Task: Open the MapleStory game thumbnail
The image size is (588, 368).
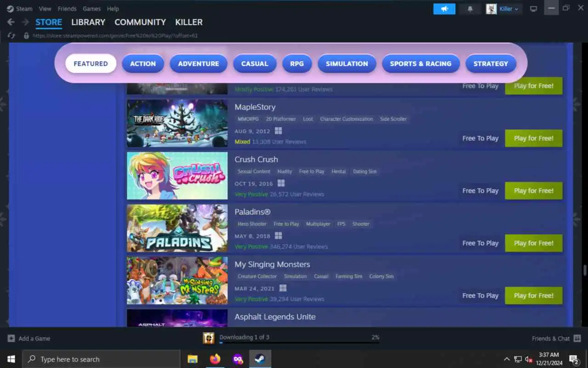Action: 177,123
